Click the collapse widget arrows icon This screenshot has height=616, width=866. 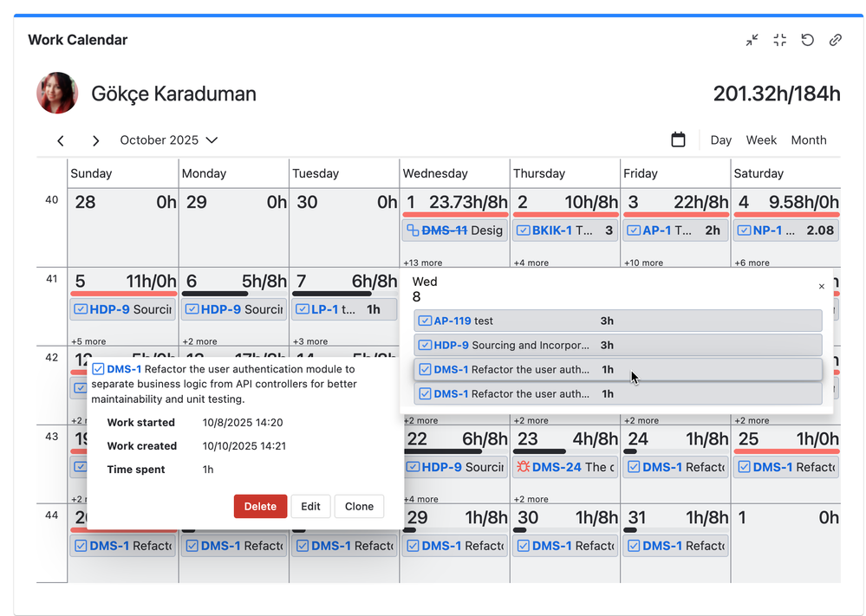pos(752,40)
